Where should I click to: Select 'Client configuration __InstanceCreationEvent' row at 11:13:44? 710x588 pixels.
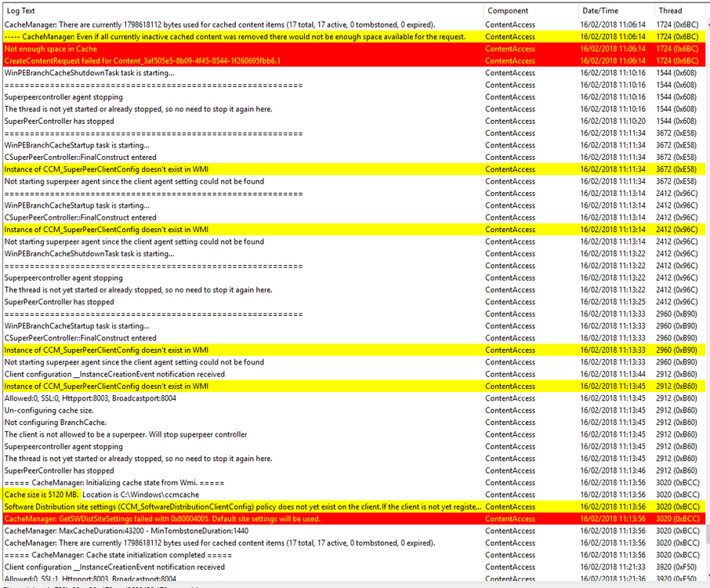click(354, 374)
